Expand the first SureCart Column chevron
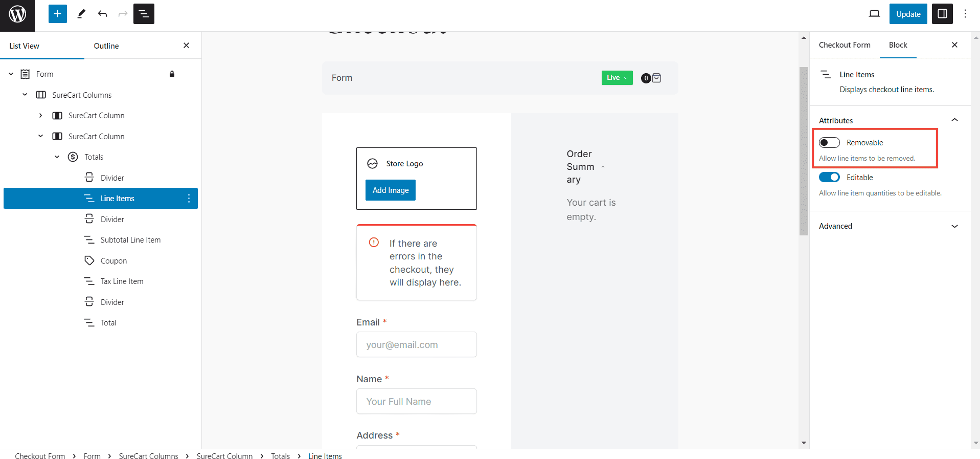 coord(40,116)
